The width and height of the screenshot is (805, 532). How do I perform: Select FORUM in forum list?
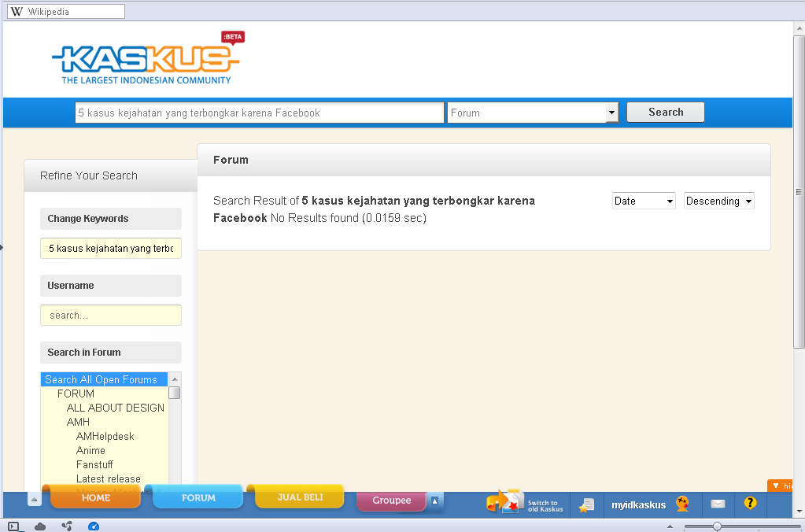(76, 393)
